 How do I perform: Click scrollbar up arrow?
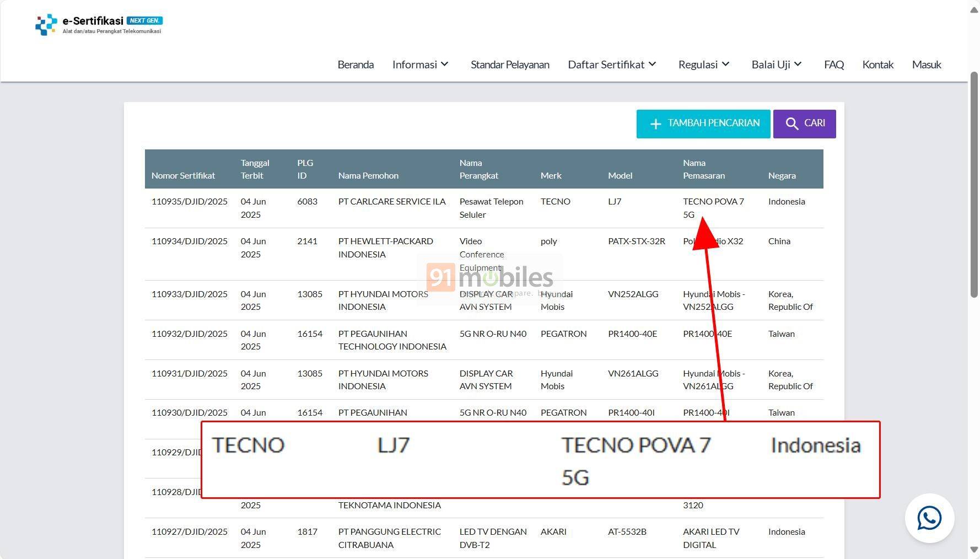point(974,11)
